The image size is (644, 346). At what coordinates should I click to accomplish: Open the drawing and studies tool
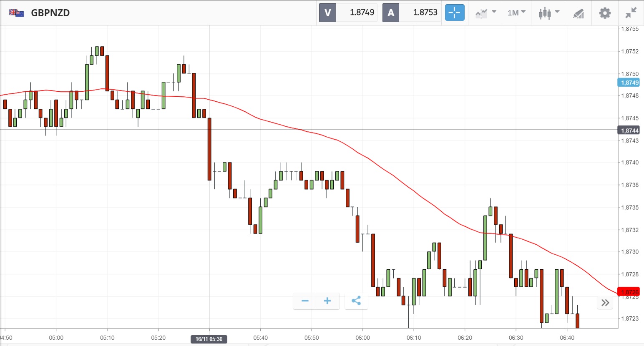(x=578, y=13)
